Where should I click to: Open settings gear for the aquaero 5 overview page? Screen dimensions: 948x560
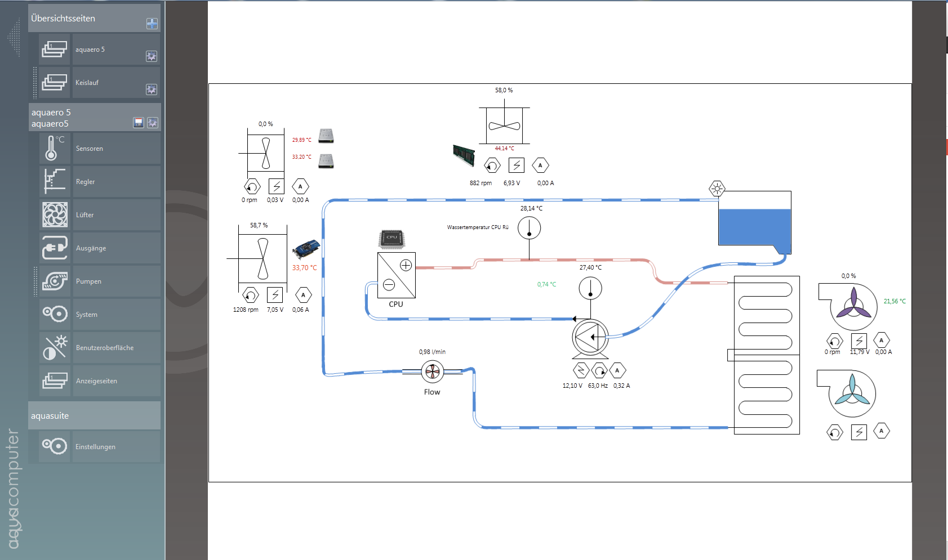click(x=152, y=56)
